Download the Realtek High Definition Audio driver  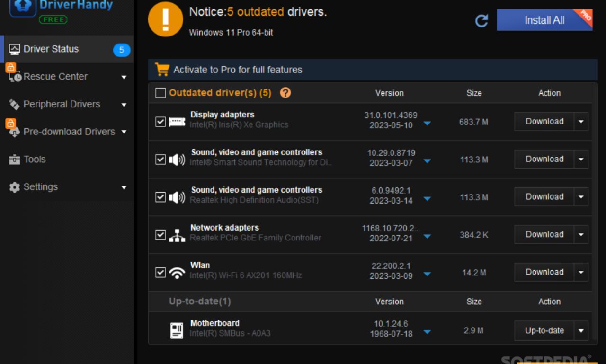coord(544,197)
